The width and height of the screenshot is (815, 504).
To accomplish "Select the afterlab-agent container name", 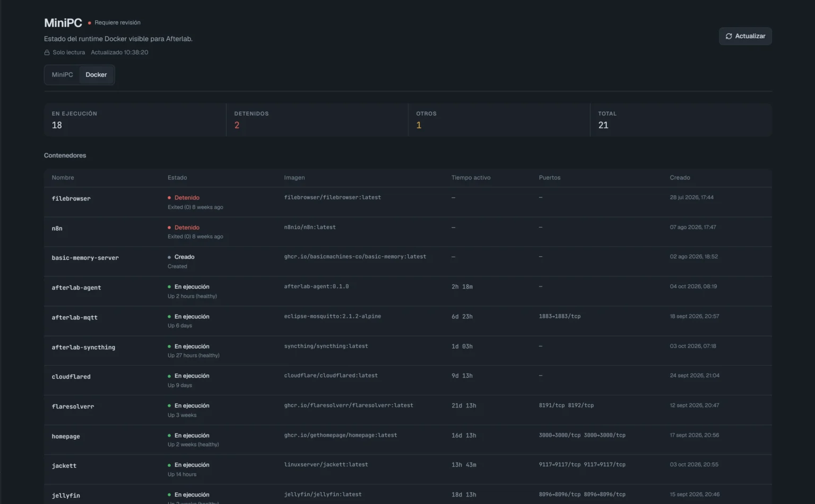I will (76, 288).
